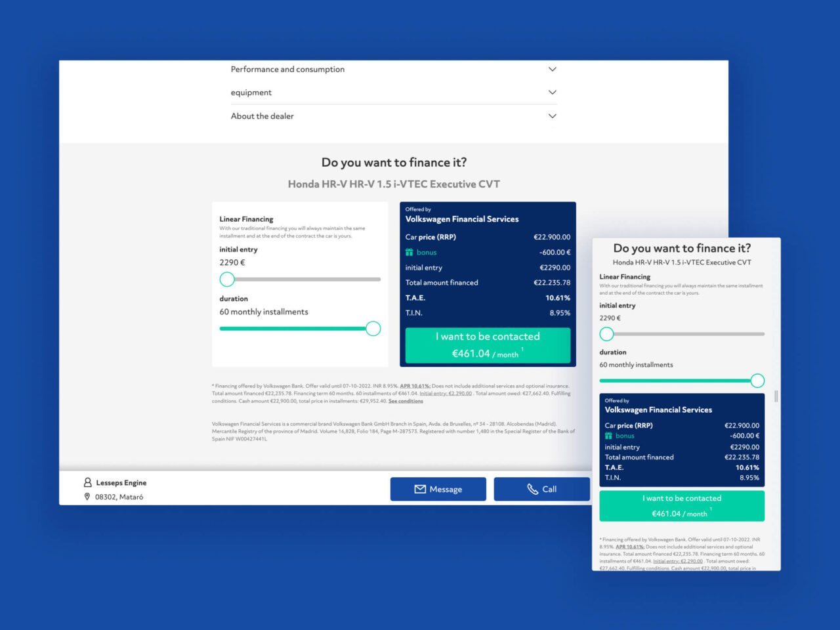Expand the equipment accordion chevron
Viewport: 840px width, 630px height.
(552, 93)
